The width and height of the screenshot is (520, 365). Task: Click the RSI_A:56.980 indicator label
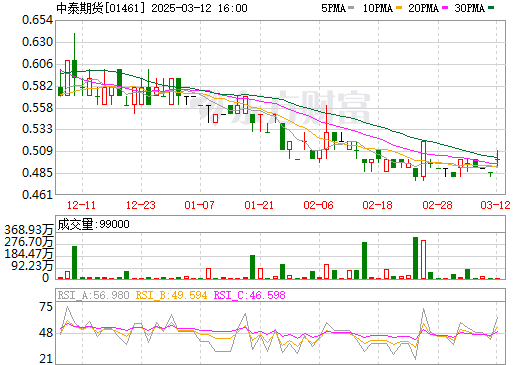click(93, 295)
